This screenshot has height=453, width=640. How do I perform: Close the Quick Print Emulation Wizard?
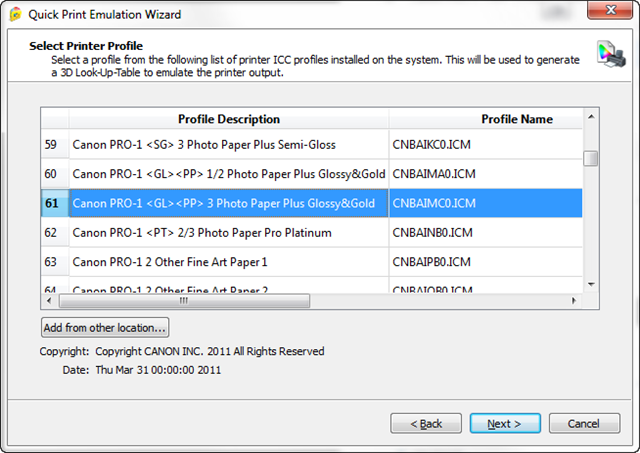(x=610, y=10)
